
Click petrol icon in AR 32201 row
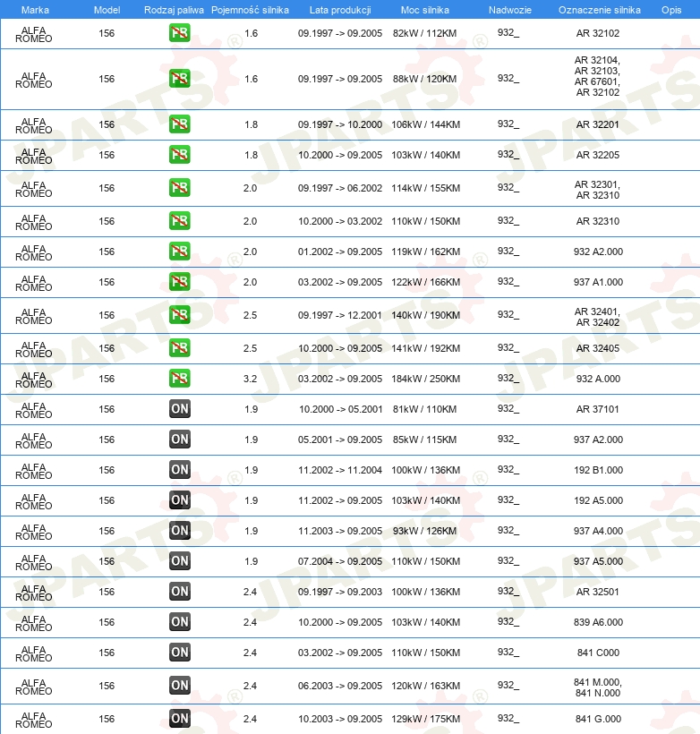click(x=180, y=124)
